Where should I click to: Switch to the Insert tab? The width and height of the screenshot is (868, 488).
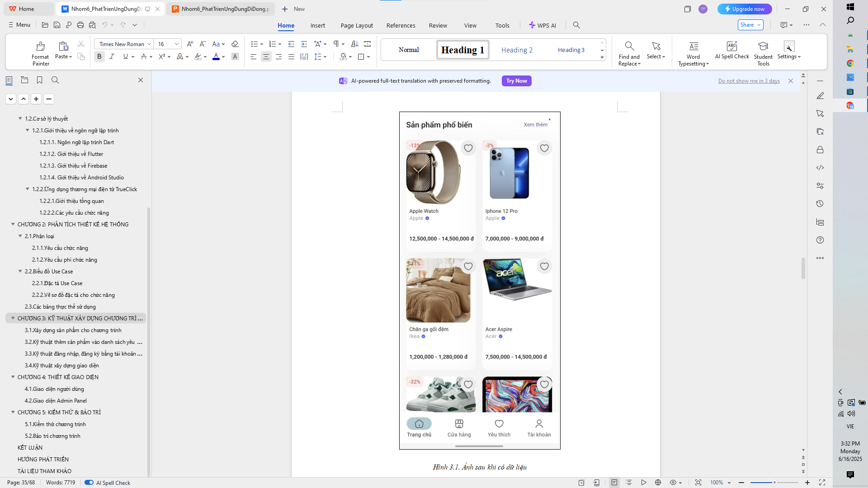(x=317, y=25)
